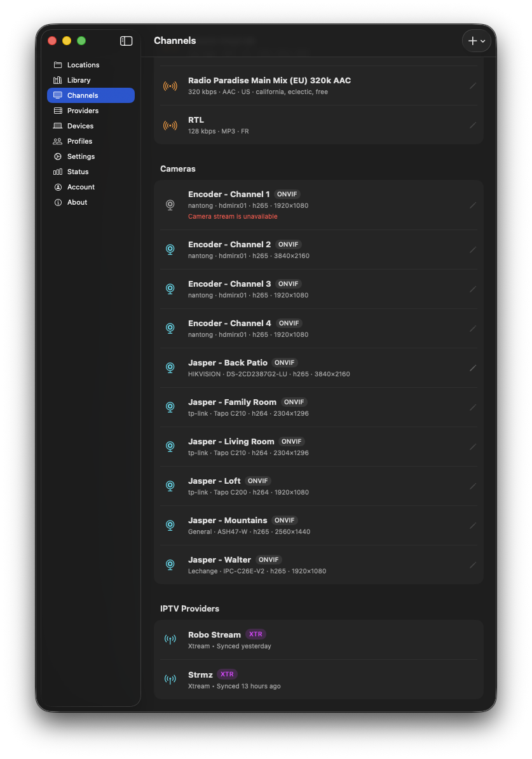
Task: Select the Strmz IPTV provider row
Action: pos(318,680)
